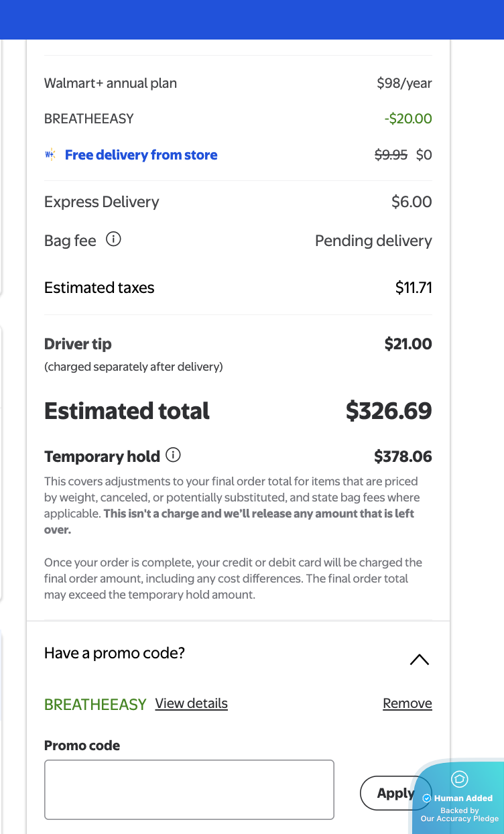Image resolution: width=504 pixels, height=834 pixels.
Task: Click the -$20.00 BREATHEEASY discount amount
Action: coord(407,119)
